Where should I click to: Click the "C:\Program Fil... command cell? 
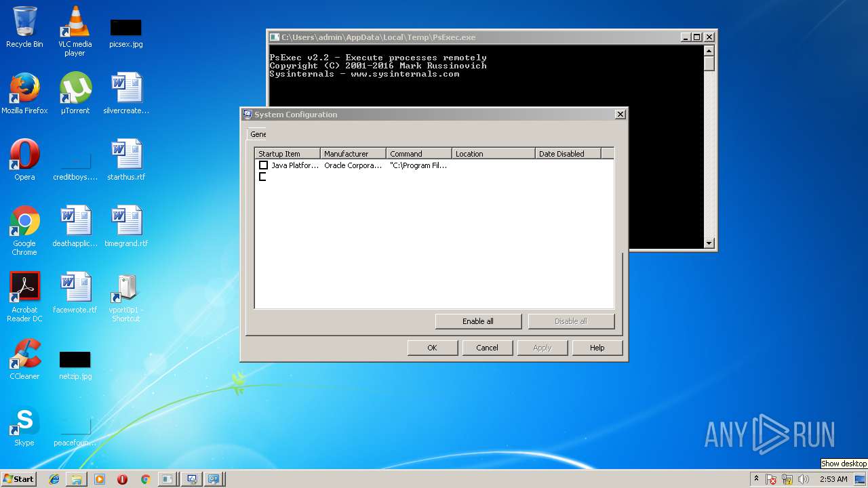click(x=419, y=165)
